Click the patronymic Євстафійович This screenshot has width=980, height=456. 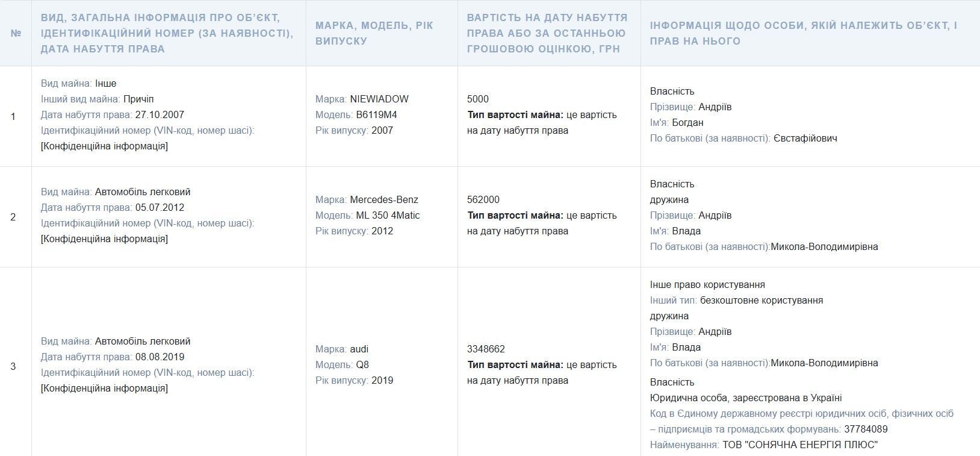805,138
